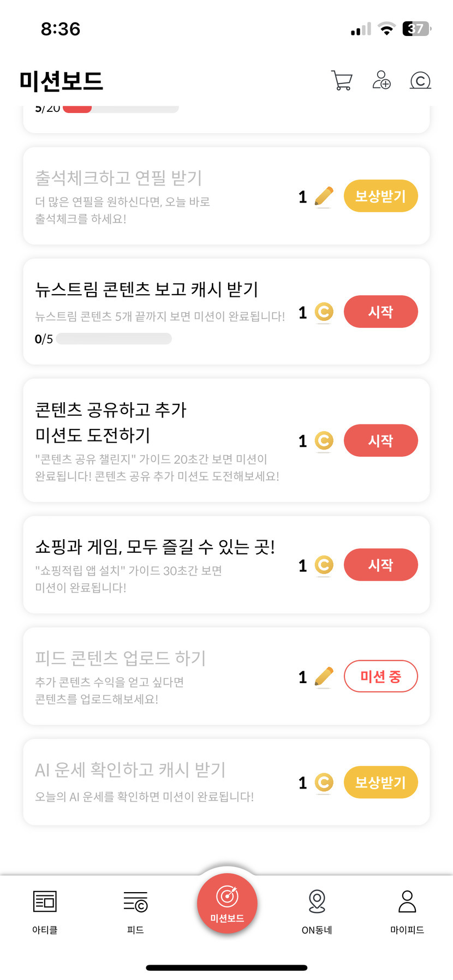The width and height of the screenshot is (453, 980).
Task: Tap the 미션 중 button
Action: (x=380, y=677)
